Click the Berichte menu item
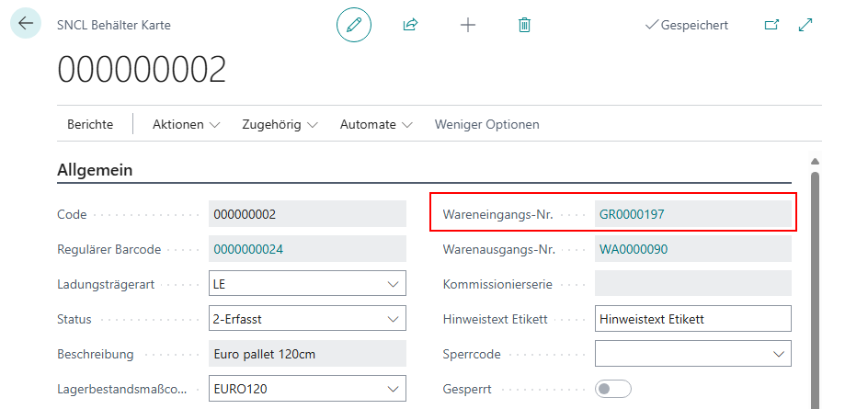This screenshot has width=868, height=409. tap(90, 124)
